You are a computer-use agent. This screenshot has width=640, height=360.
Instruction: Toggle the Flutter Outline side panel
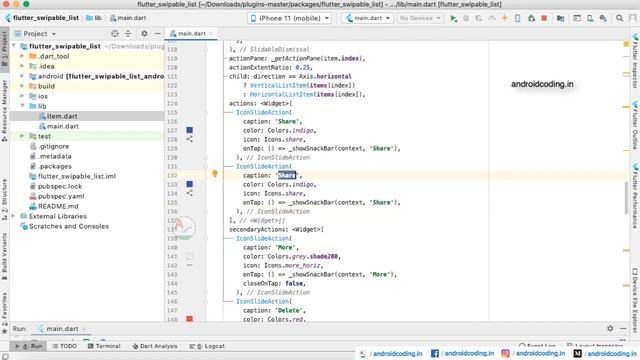tap(635, 126)
